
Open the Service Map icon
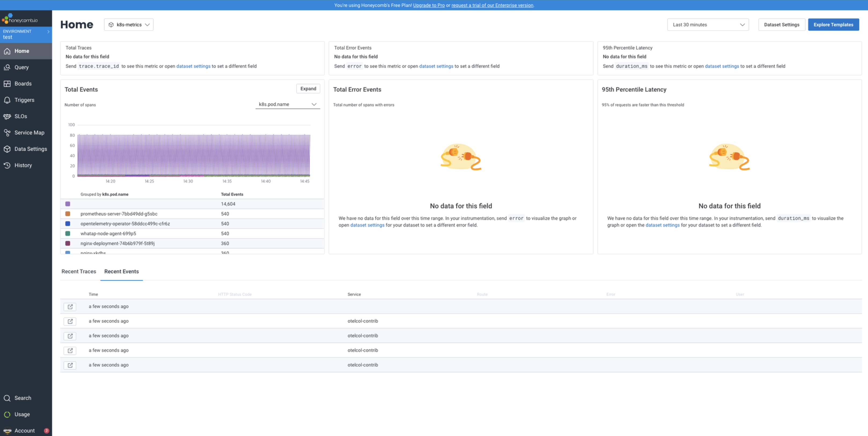coord(7,133)
